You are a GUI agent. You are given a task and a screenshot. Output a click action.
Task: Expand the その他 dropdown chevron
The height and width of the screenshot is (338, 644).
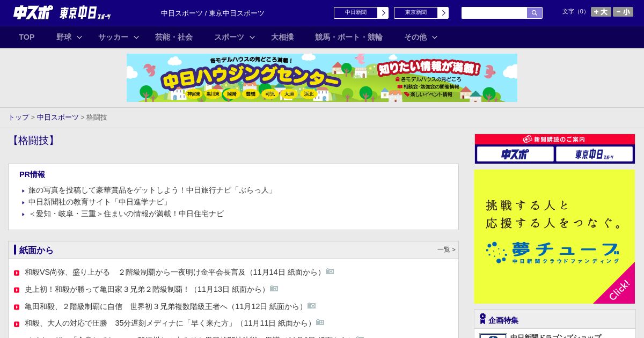tap(435, 37)
